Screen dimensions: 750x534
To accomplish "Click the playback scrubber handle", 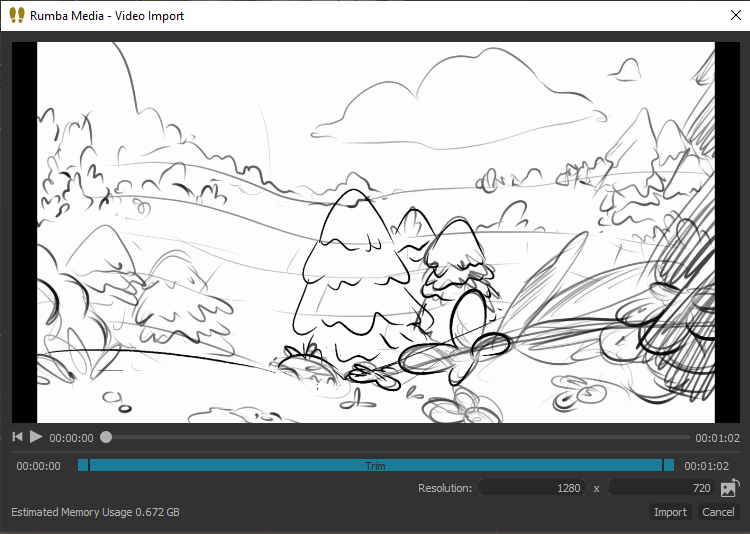I will pos(106,437).
